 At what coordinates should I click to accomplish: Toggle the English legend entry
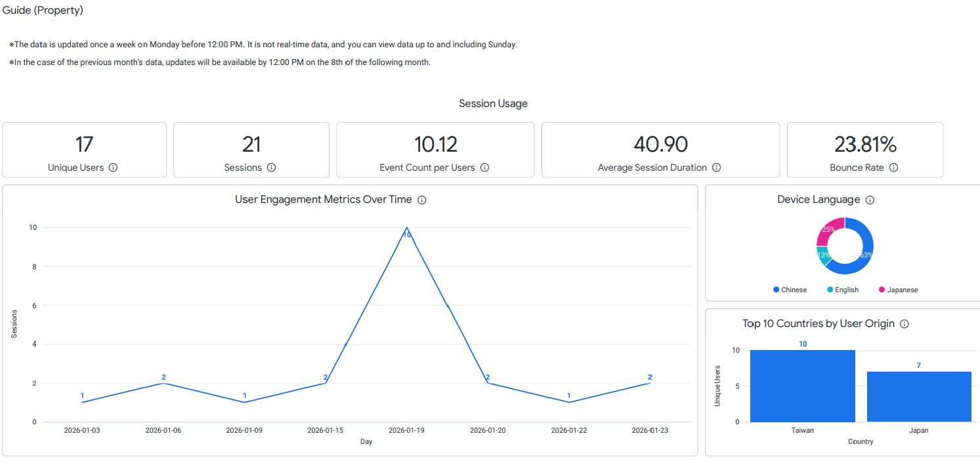(842, 290)
